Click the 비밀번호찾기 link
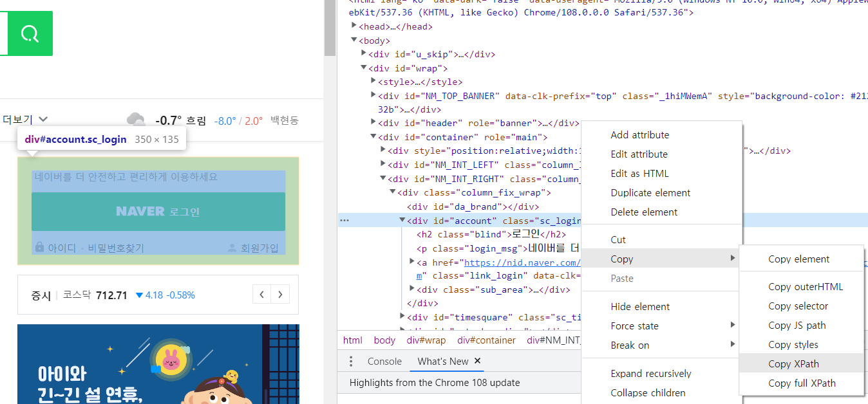868x404 pixels. [x=116, y=248]
